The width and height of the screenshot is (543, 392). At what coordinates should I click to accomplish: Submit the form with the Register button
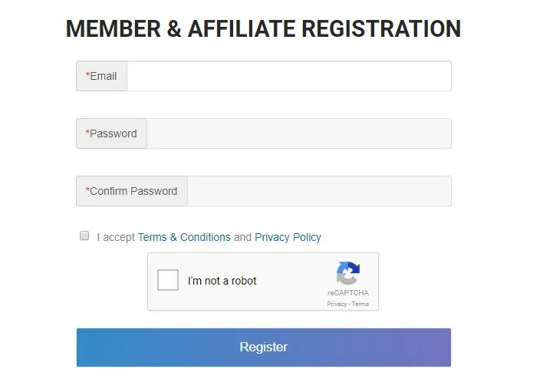point(264,348)
